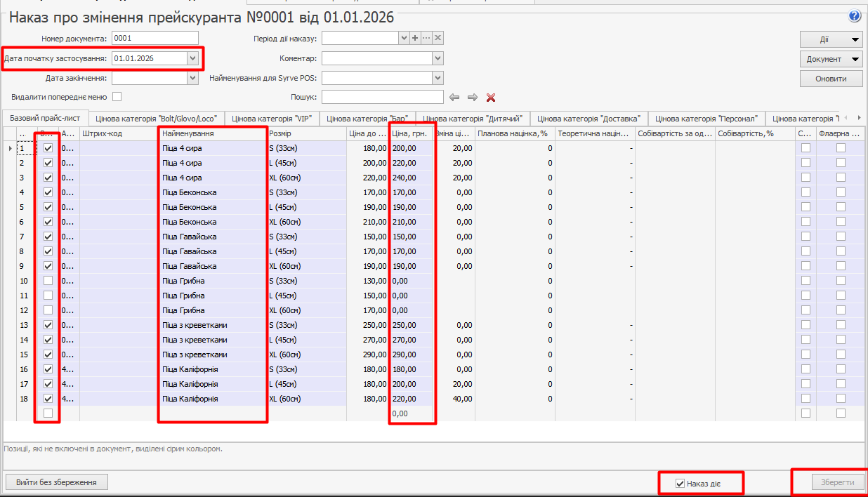Toggle the 'Наказ діє' checkbox
The image size is (868, 497).
(x=679, y=483)
